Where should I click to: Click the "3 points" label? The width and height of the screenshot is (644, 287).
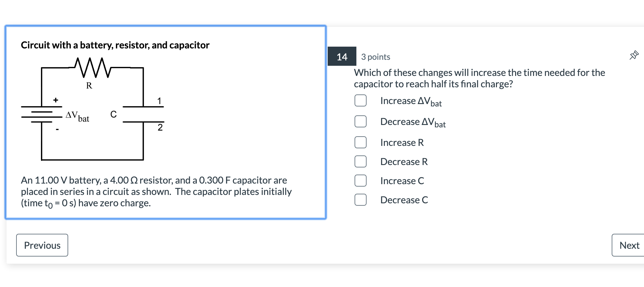376,57
